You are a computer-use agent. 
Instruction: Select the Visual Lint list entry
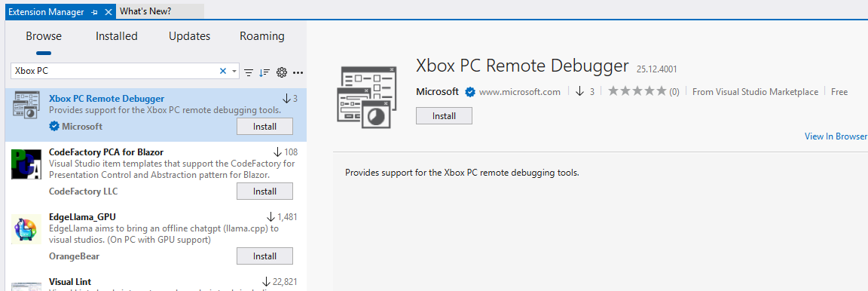click(156, 283)
